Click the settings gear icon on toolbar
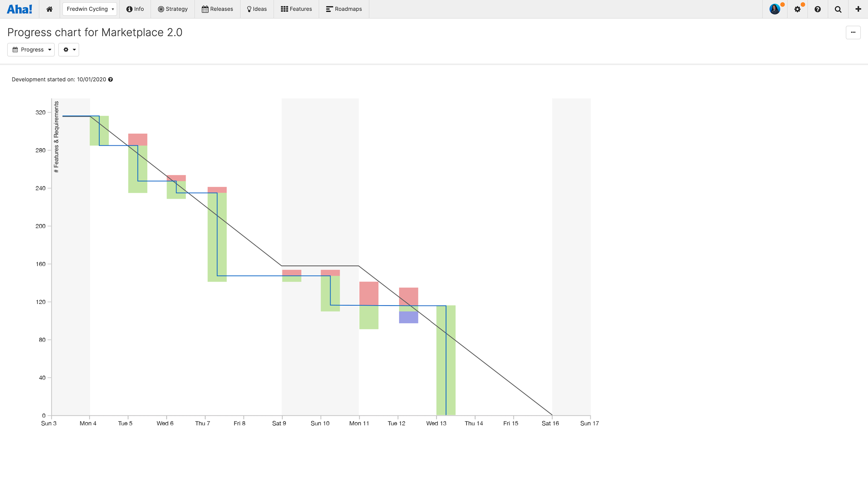868x488 pixels. click(798, 9)
